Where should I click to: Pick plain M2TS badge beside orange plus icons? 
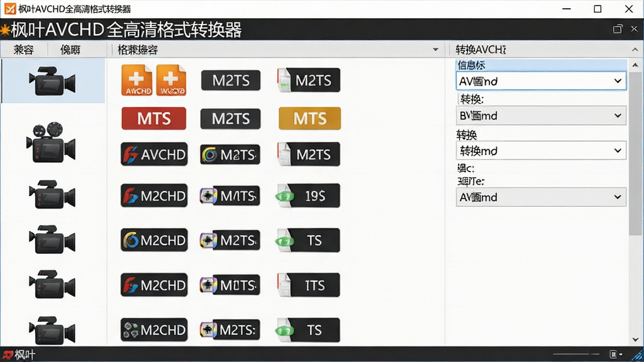coord(231,80)
